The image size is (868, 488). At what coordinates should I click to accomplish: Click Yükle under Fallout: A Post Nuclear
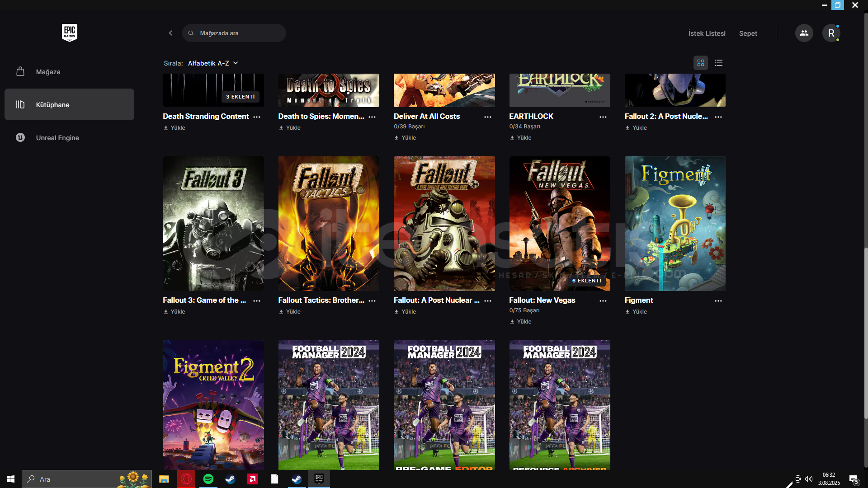click(405, 312)
